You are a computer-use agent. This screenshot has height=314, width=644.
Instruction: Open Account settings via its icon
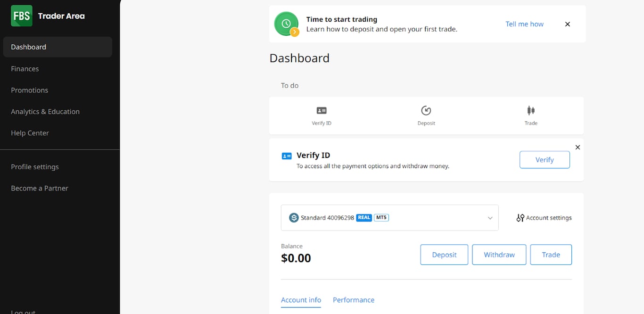[x=520, y=218]
